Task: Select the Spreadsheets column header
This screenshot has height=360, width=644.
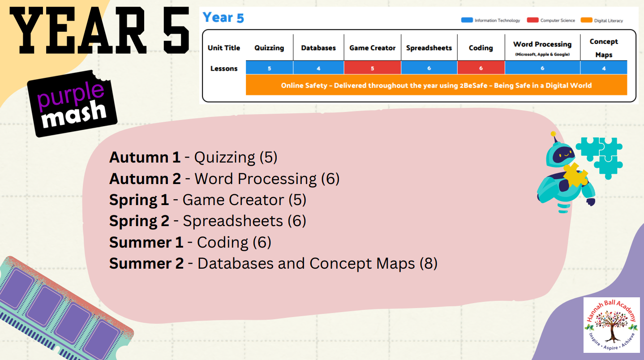Action: 429,48
